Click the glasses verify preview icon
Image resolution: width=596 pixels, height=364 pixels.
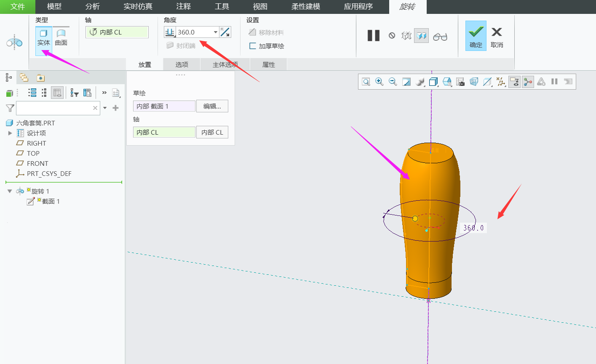(x=440, y=37)
